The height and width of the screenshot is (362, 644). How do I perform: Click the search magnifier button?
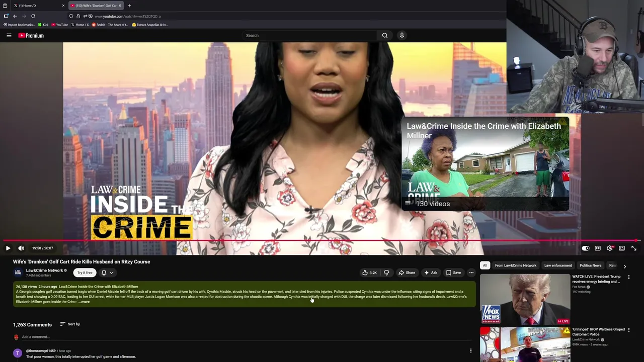pyautogui.click(x=385, y=35)
